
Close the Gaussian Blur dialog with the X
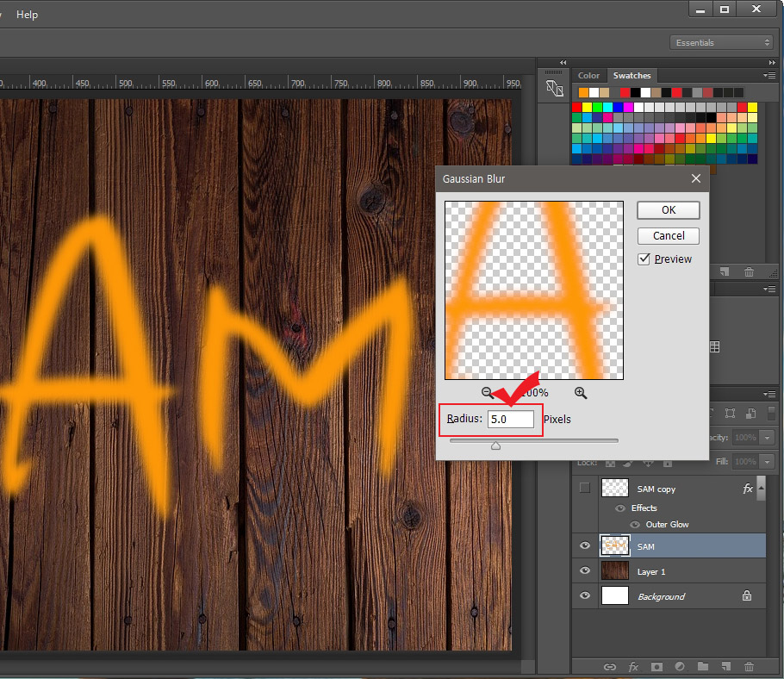[x=695, y=178]
